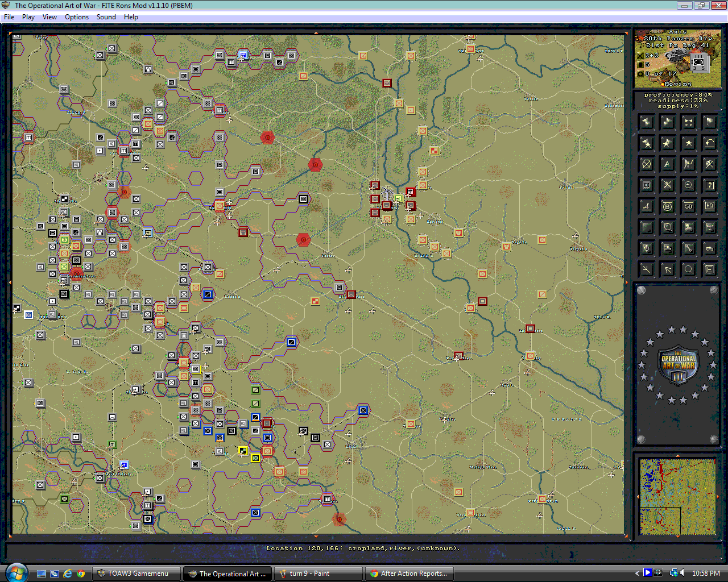Click the forked Y arrow icon
This screenshot has height=582, width=728.
tap(647, 269)
